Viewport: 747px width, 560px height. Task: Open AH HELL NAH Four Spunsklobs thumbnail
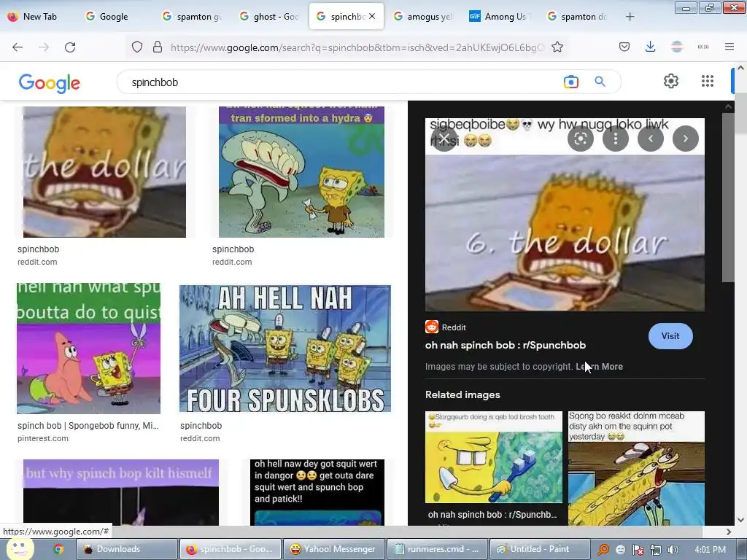[x=285, y=349]
